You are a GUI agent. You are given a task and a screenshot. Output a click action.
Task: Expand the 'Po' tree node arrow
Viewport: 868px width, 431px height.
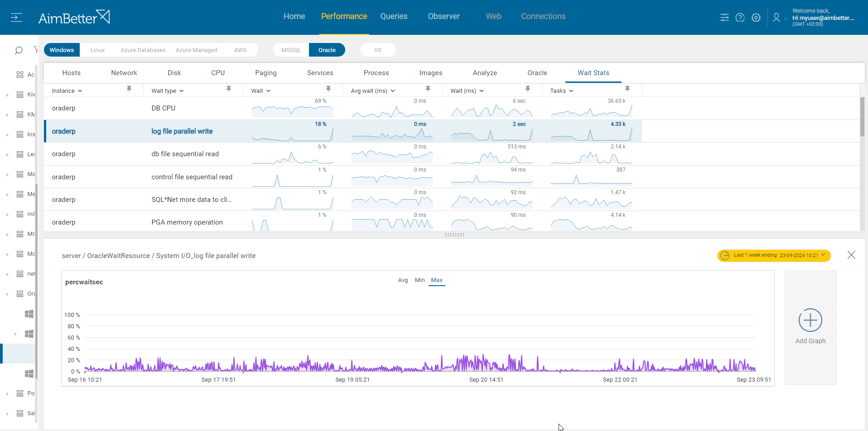point(7,394)
